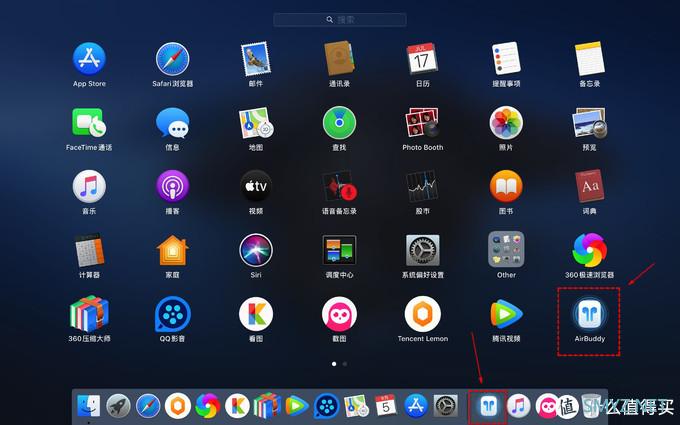Open 语音备忘录 Voice Memos app

pos(339,186)
